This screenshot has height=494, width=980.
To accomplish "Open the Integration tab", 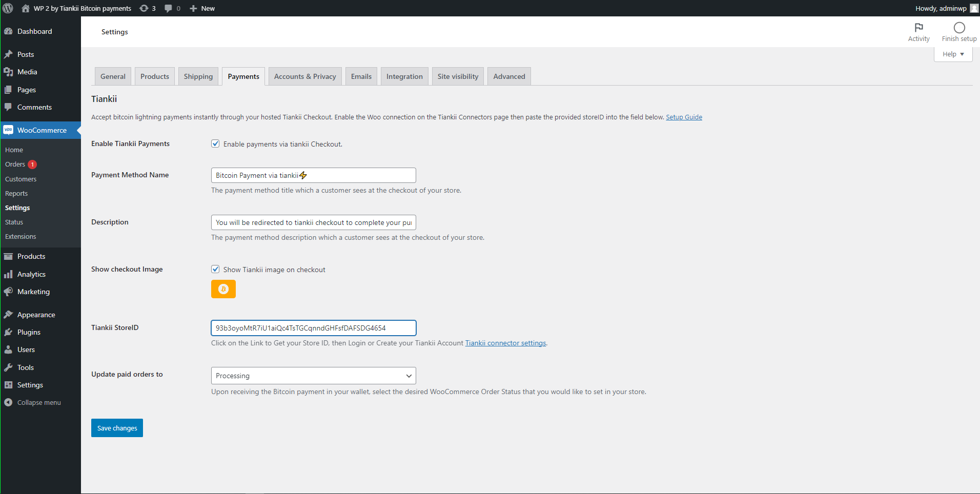I will 404,76.
